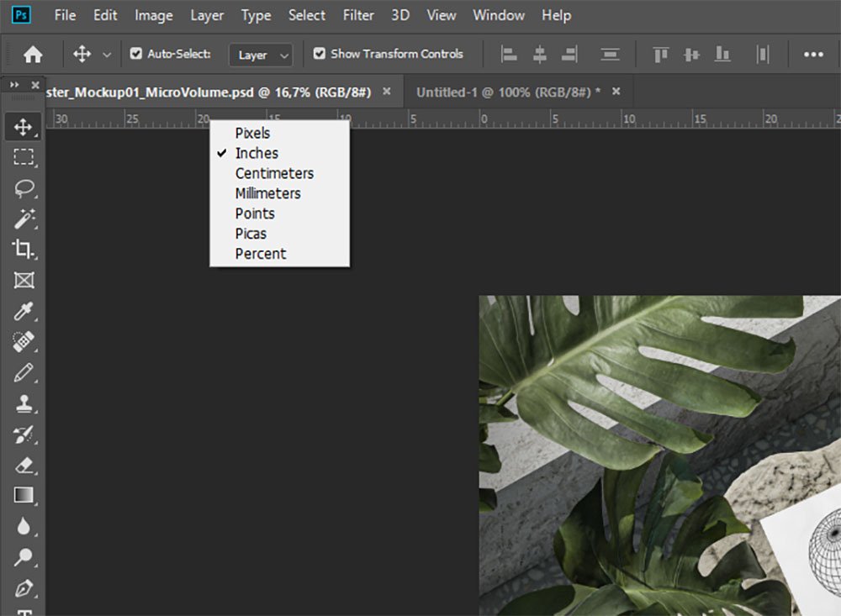
Task: Open the Layer auto-select dropdown
Action: pyautogui.click(x=261, y=55)
